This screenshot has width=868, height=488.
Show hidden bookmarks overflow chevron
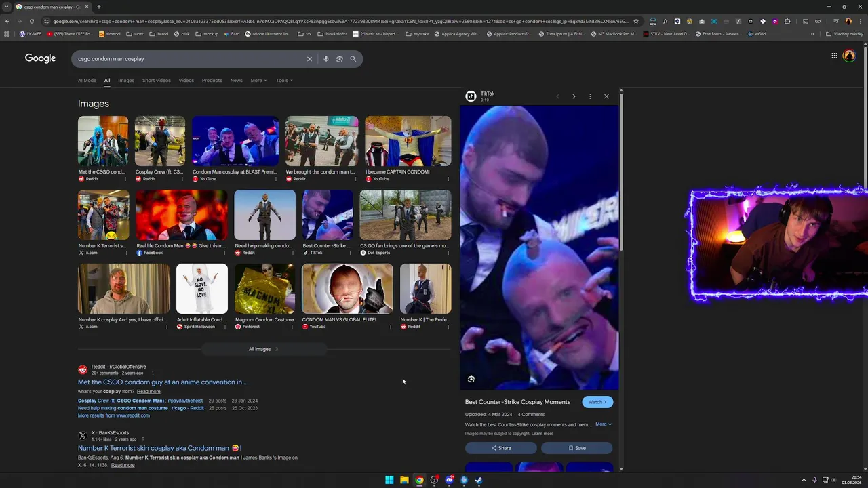click(x=812, y=34)
